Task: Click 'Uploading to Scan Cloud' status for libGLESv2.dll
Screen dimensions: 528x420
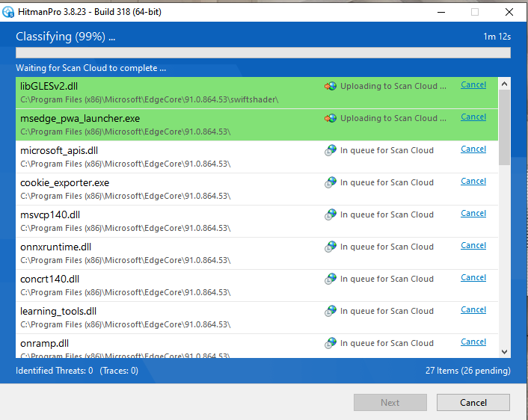Action: tap(393, 86)
